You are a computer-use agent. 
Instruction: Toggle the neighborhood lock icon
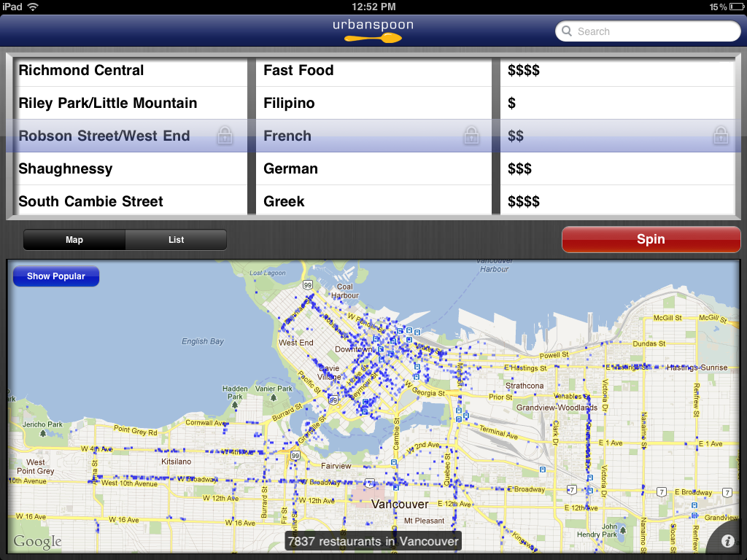(225, 136)
